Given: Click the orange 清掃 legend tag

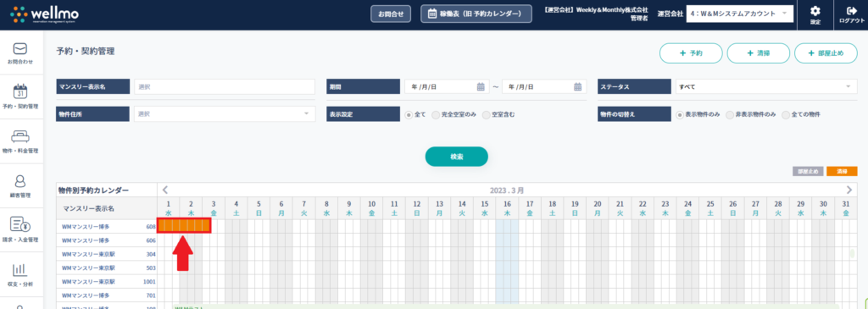Looking at the screenshot, I should (842, 171).
